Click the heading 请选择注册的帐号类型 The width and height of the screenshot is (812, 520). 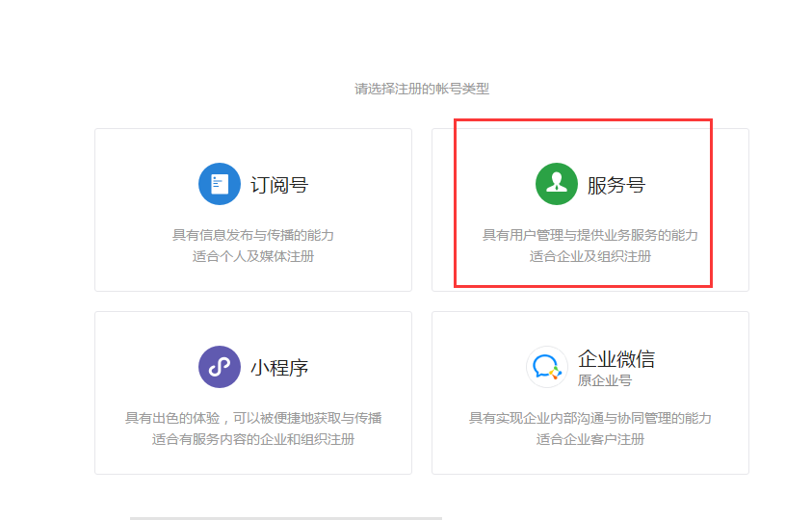point(422,89)
